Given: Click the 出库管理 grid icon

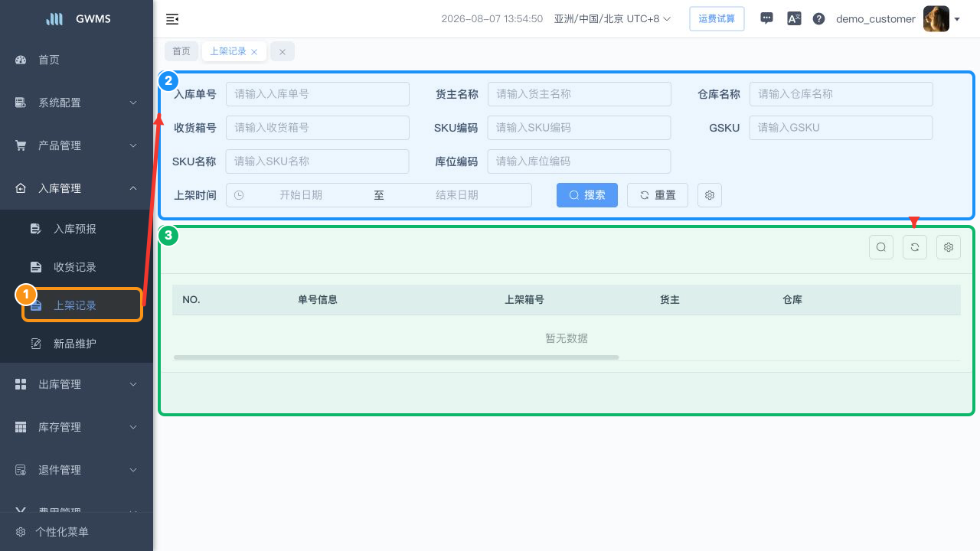Looking at the screenshot, I should tap(21, 384).
